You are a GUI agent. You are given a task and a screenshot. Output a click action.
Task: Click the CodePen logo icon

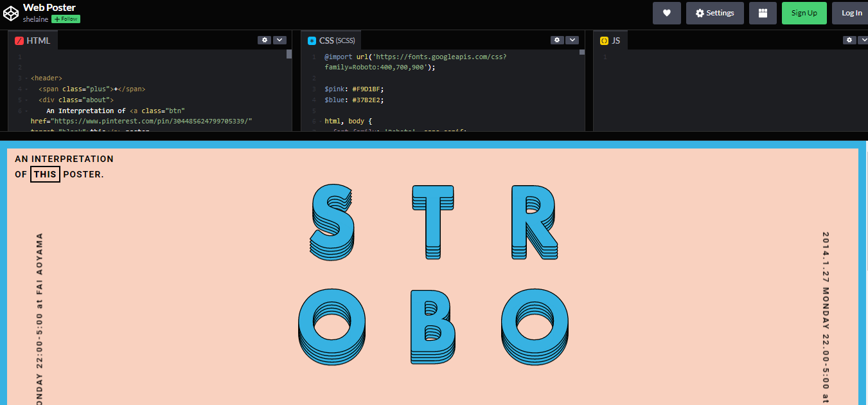click(11, 13)
